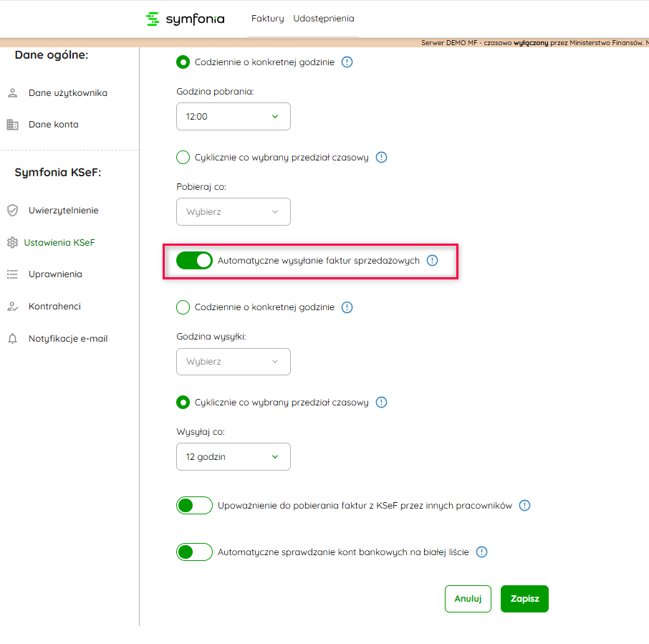Click the gear icon for Ustawienia KSeF
649x644 pixels.
[12, 243]
